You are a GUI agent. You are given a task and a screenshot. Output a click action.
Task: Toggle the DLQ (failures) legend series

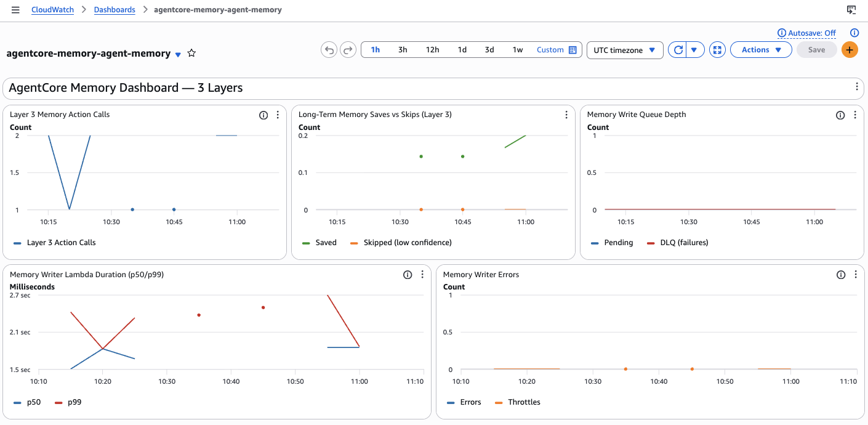pyautogui.click(x=677, y=243)
